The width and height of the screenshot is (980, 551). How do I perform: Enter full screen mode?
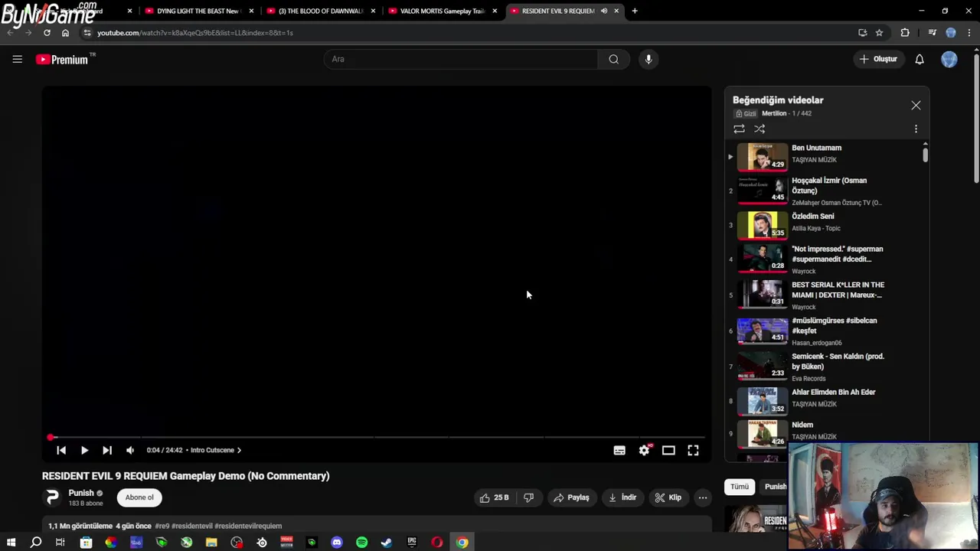click(x=693, y=450)
